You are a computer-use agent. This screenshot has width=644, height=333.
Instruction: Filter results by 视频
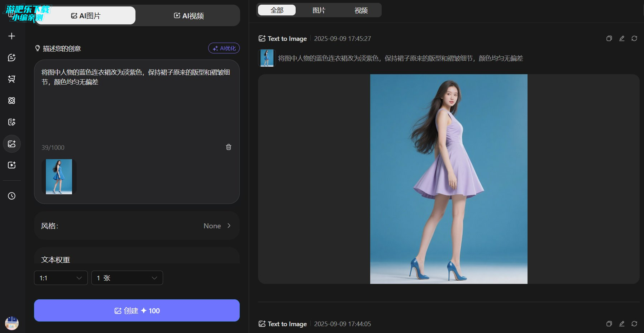click(x=361, y=10)
